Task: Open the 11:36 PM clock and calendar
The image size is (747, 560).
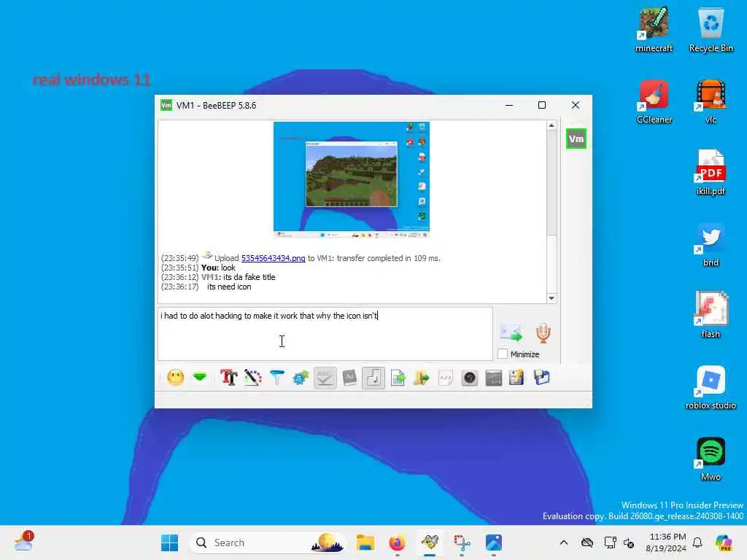Action: (667, 542)
